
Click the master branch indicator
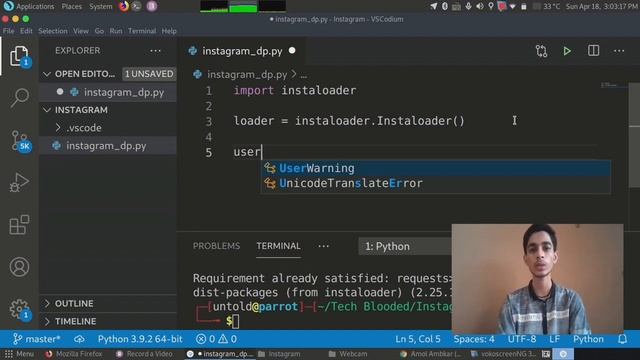(37, 339)
